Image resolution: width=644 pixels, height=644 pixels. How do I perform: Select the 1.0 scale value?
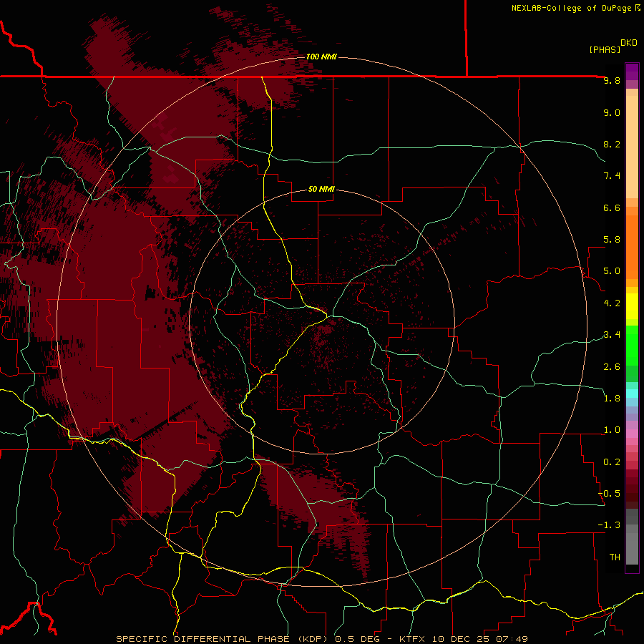[612, 430]
